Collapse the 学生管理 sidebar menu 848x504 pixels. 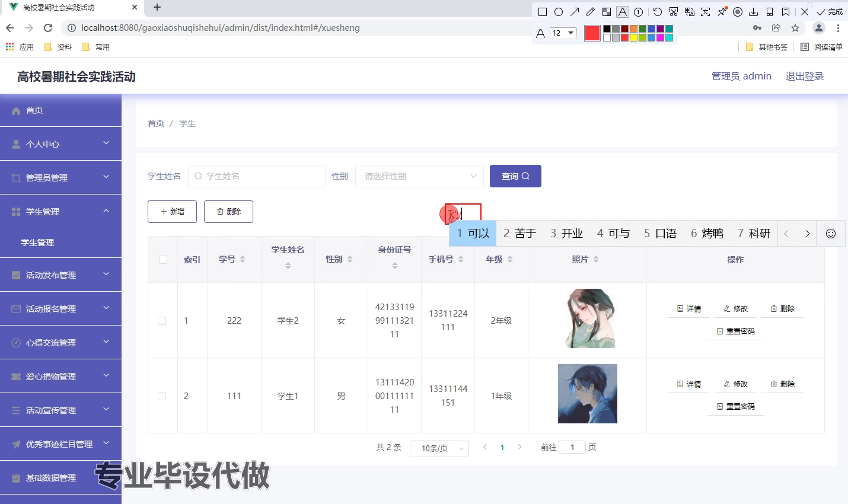pos(60,212)
